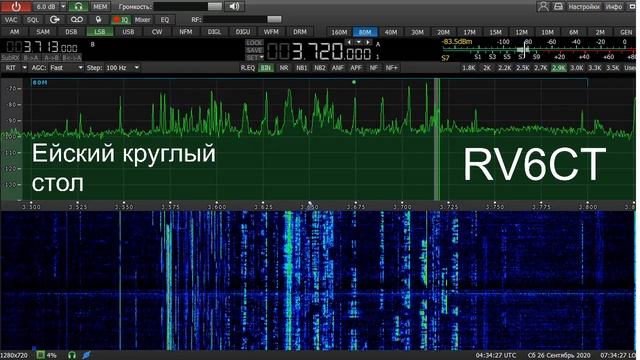
Task: Toggle the BIN binaural mode
Action: 266,68
